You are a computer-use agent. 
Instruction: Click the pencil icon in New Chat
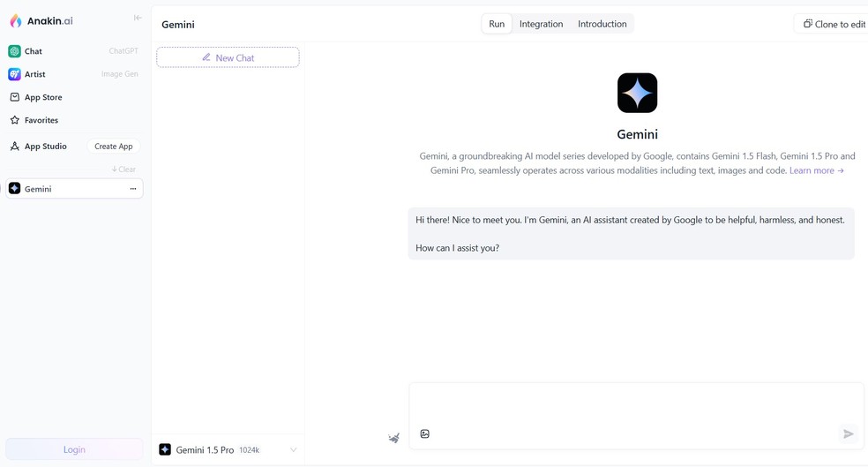(x=206, y=57)
